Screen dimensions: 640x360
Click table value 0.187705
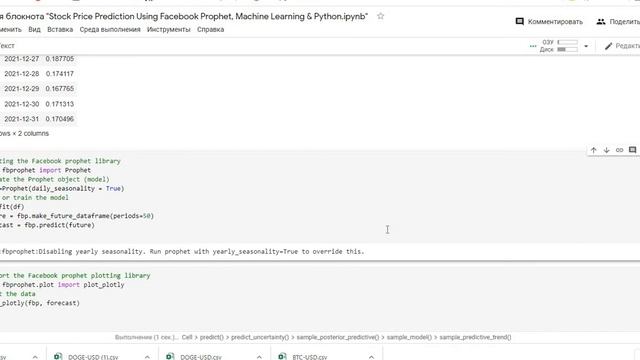tap(60, 59)
